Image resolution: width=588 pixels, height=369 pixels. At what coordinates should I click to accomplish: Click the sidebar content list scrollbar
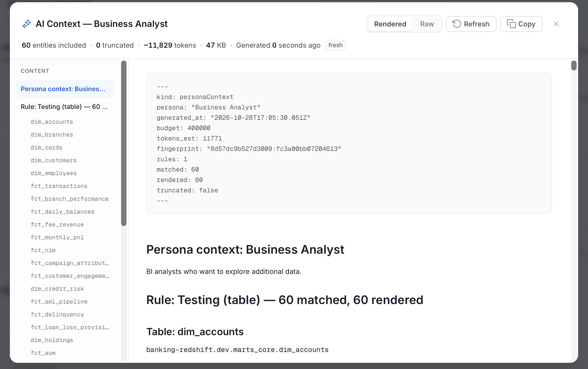coord(124,143)
